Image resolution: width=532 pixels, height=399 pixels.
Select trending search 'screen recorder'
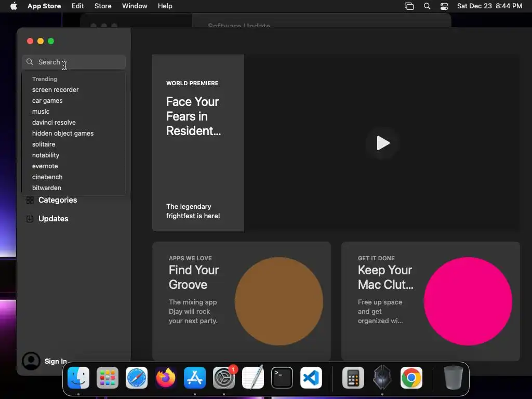click(x=55, y=89)
